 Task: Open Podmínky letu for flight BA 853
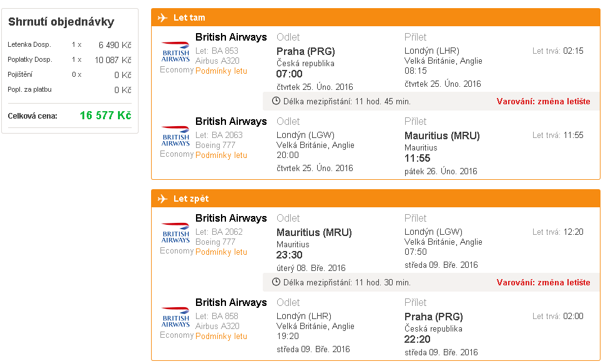point(221,71)
